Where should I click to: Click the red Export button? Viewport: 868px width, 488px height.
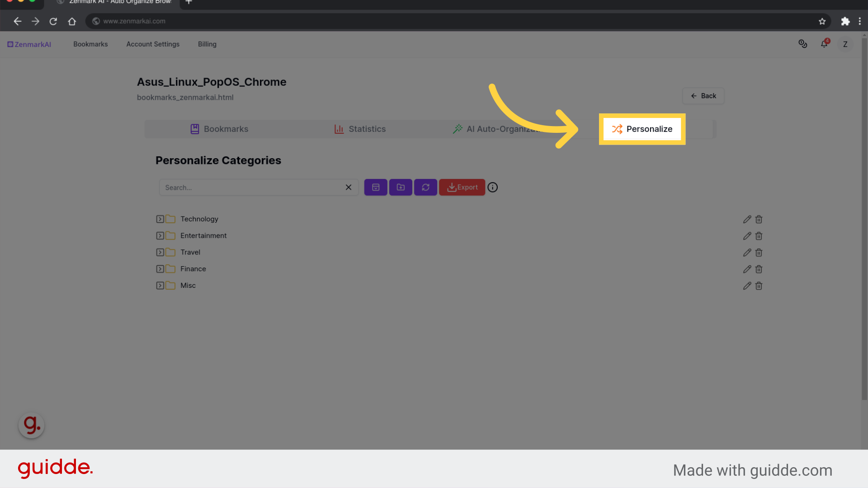pos(462,187)
